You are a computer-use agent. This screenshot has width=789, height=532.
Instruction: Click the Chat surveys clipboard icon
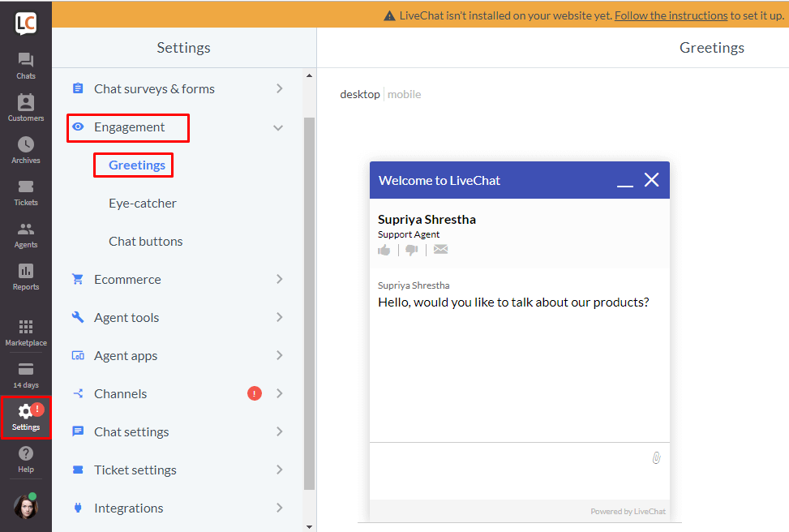click(x=78, y=88)
